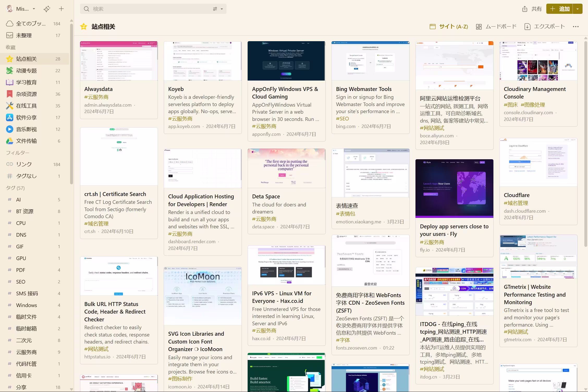Screen dimensions: 588x392
Task: Click the エクスポート export icon
Action: [x=527, y=26]
